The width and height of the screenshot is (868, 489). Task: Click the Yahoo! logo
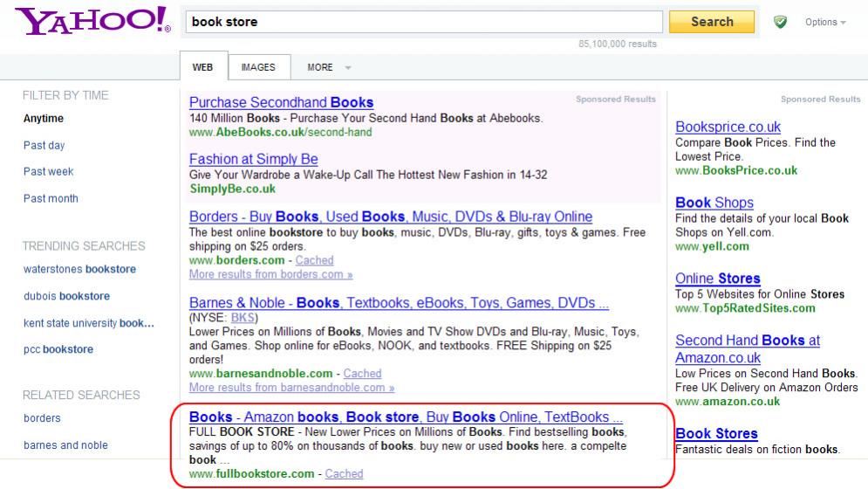tap(93, 20)
